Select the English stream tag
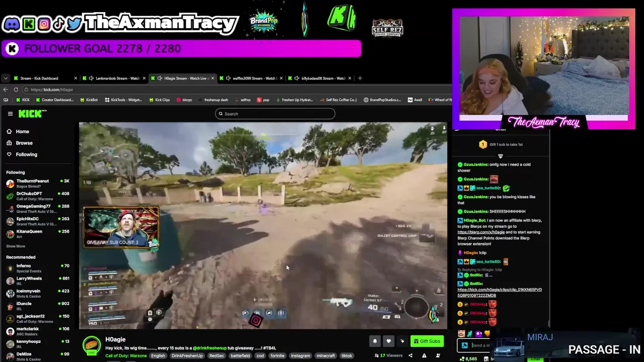The height and width of the screenshot is (362, 644). [x=158, y=356]
